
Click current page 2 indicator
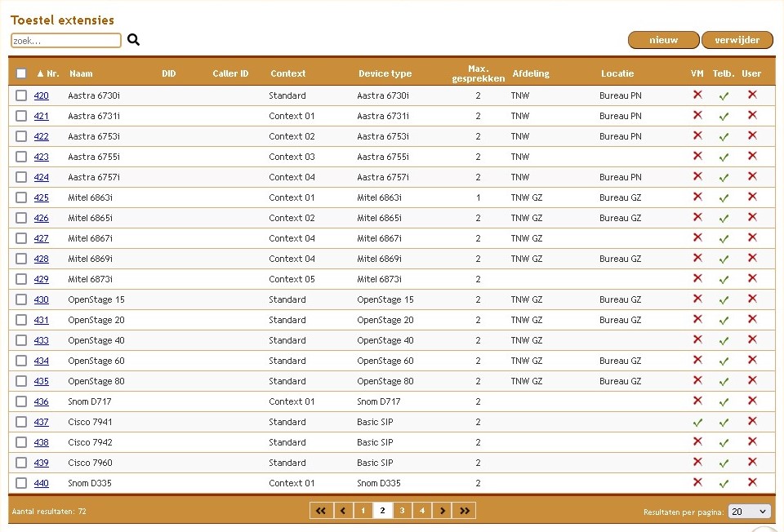point(382,511)
